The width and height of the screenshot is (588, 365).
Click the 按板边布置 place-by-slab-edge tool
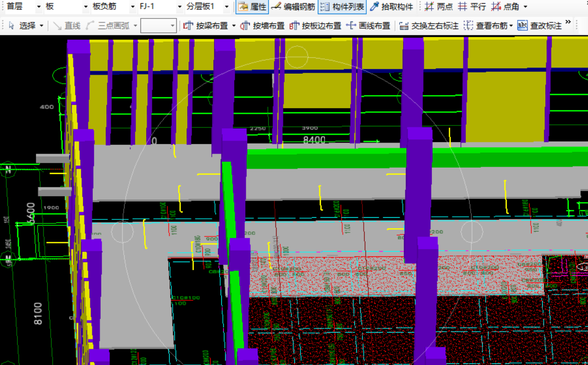pyautogui.click(x=315, y=26)
